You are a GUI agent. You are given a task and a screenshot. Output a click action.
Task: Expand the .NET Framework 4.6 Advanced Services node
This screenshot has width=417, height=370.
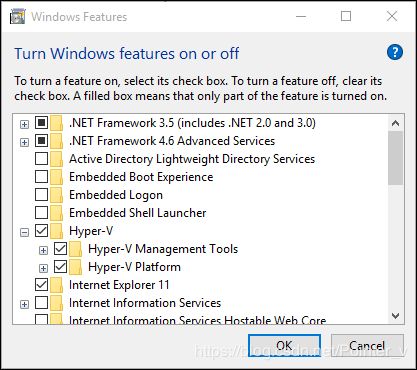pyautogui.click(x=24, y=142)
